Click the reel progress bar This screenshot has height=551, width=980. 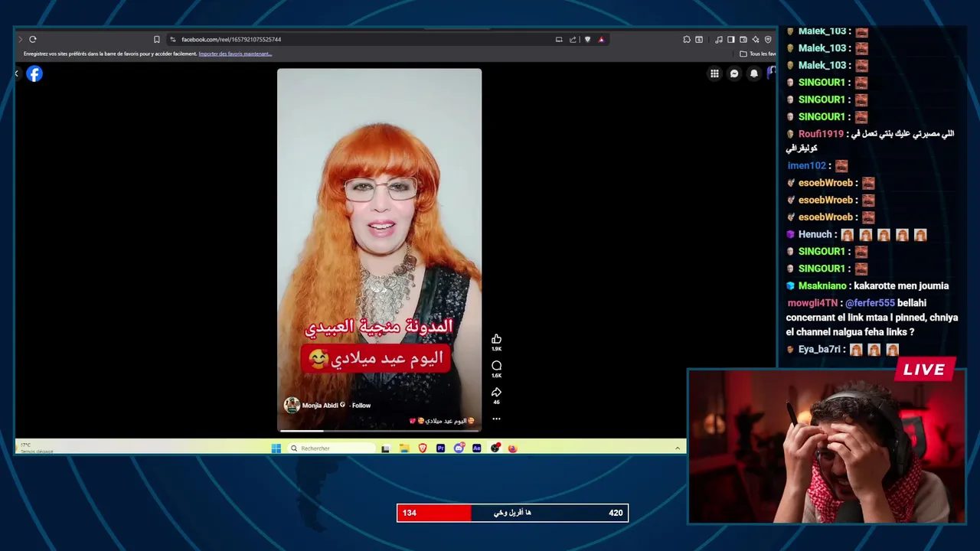coord(379,431)
